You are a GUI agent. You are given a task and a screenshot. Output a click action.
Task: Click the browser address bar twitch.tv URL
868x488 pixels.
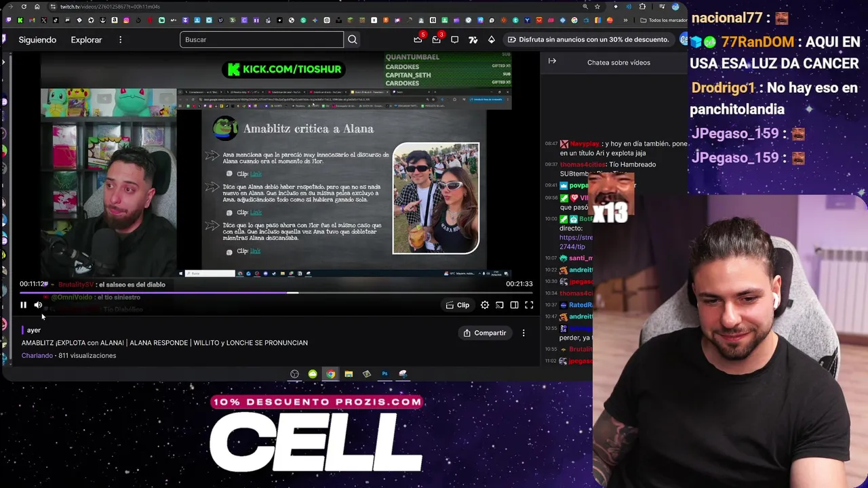click(x=109, y=7)
